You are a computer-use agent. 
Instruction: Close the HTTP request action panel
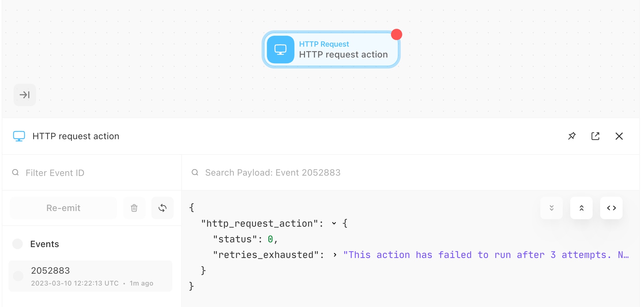point(619,136)
